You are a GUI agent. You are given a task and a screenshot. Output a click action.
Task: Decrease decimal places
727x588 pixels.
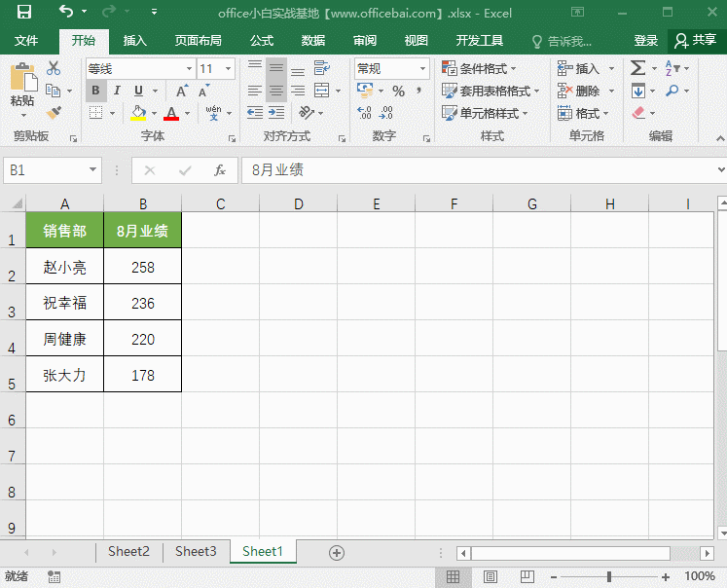[386, 113]
